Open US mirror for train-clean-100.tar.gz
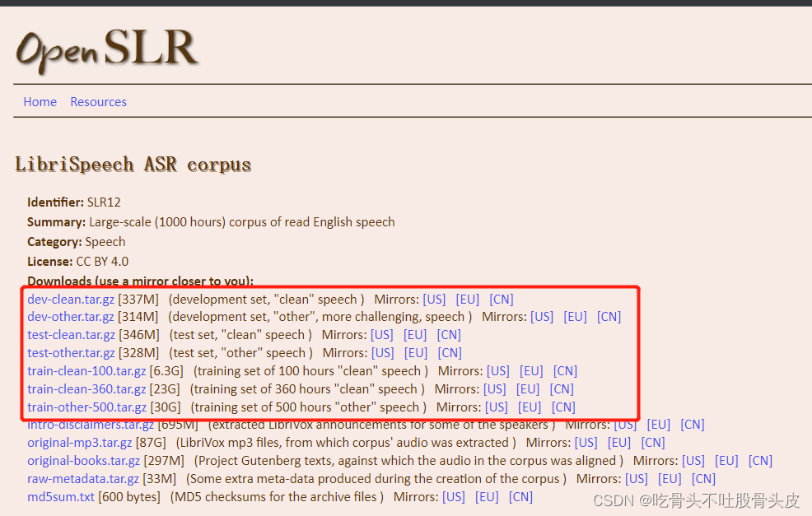This screenshot has height=516, width=812. tap(498, 371)
